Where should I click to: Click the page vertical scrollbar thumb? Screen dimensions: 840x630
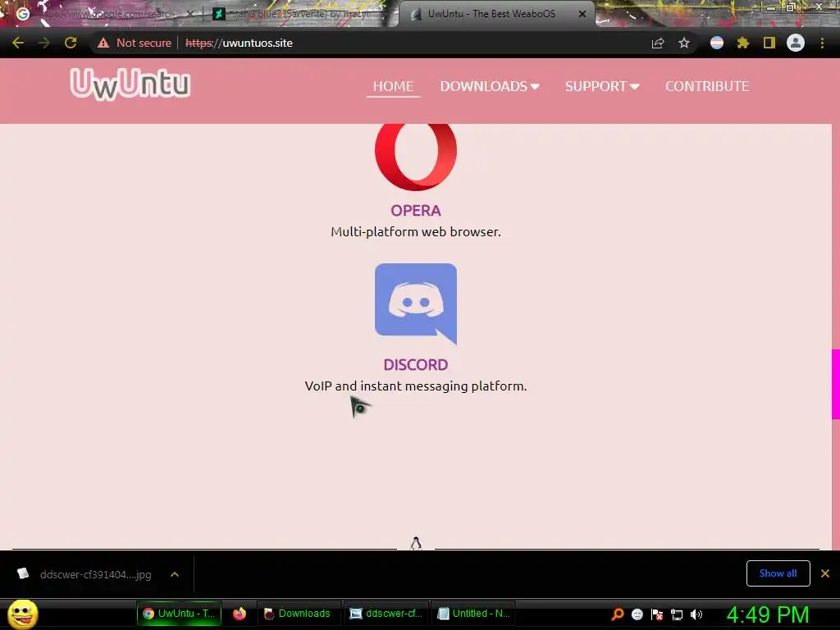pos(836,384)
